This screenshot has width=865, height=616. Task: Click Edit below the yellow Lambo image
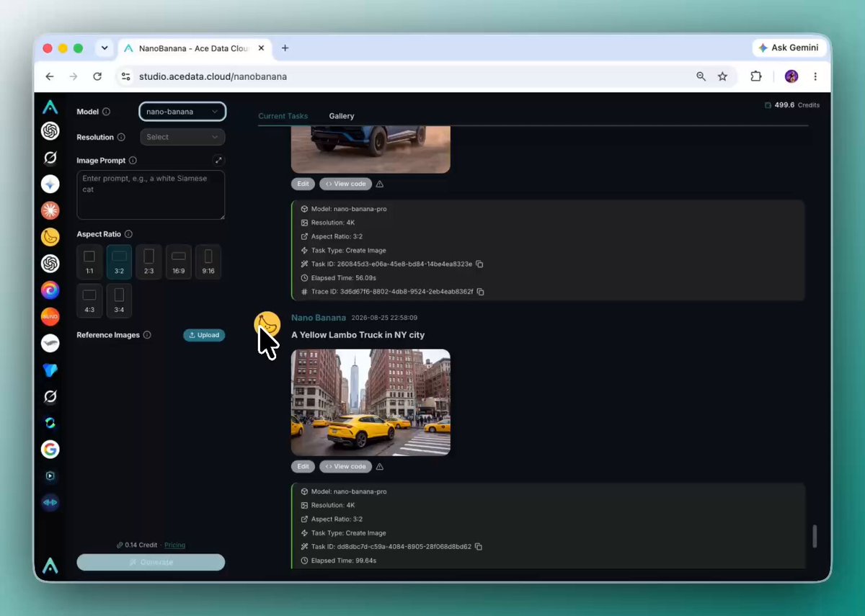[x=303, y=467]
